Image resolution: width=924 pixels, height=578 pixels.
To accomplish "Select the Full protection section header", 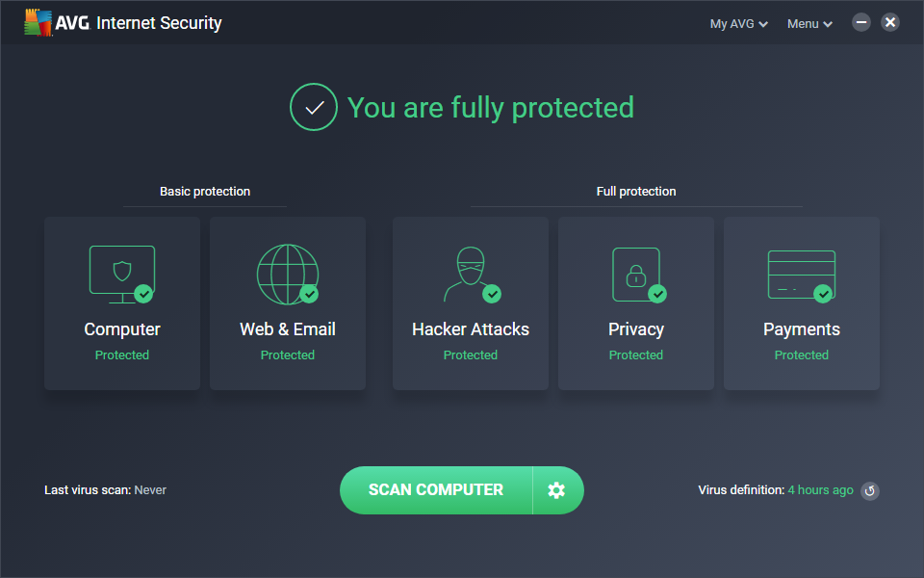I will coord(635,191).
